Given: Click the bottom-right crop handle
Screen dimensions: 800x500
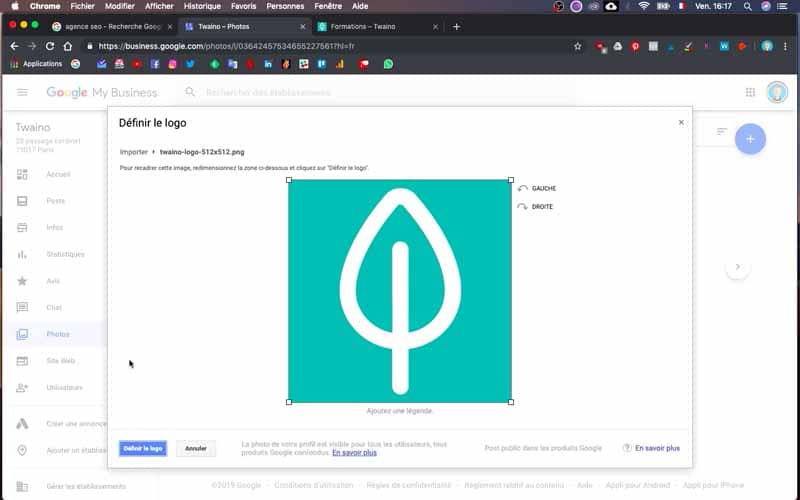Looking at the screenshot, I should point(511,402).
